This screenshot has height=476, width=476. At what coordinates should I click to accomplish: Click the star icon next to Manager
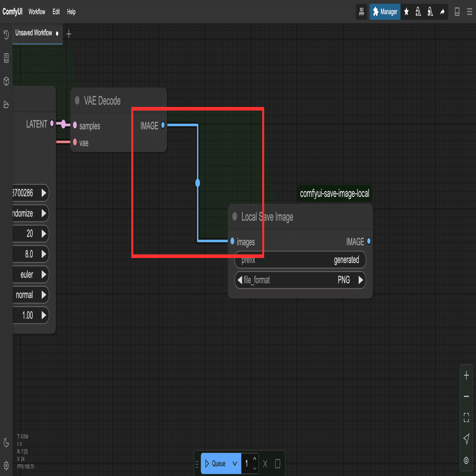click(x=407, y=12)
